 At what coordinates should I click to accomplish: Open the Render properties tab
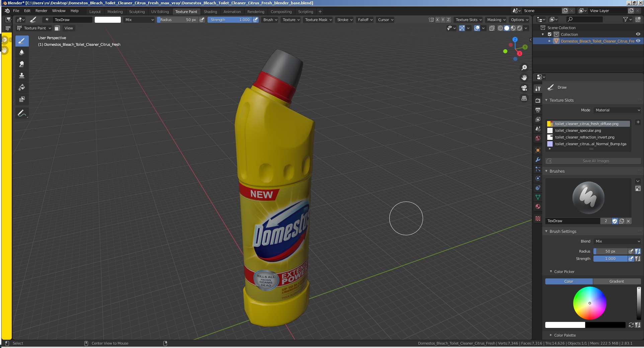click(x=538, y=100)
